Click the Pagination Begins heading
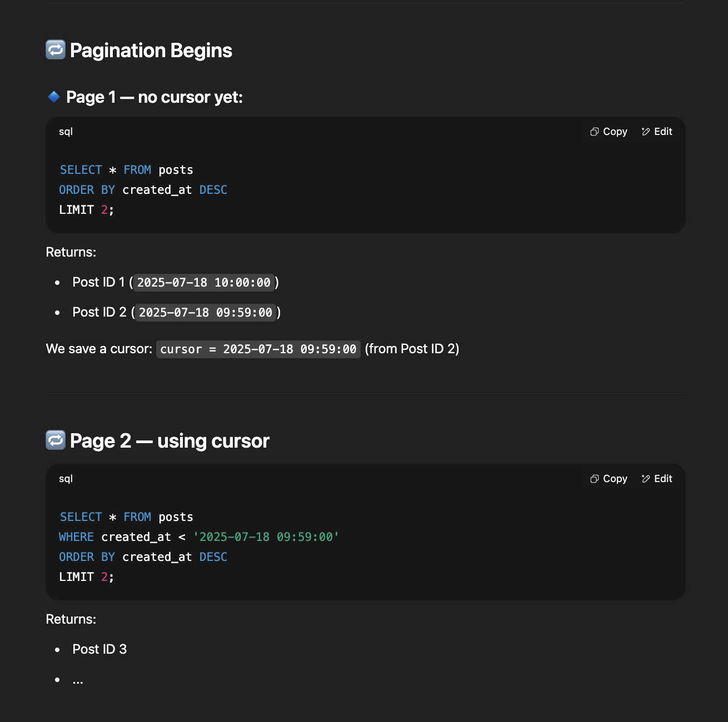Screen dimensions: 728x722 [x=151, y=51]
